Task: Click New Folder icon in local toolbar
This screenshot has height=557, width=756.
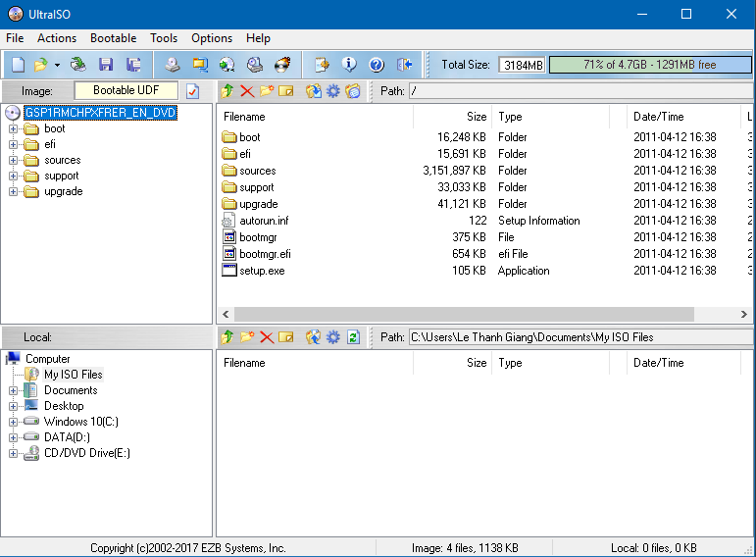Action: pos(247,337)
